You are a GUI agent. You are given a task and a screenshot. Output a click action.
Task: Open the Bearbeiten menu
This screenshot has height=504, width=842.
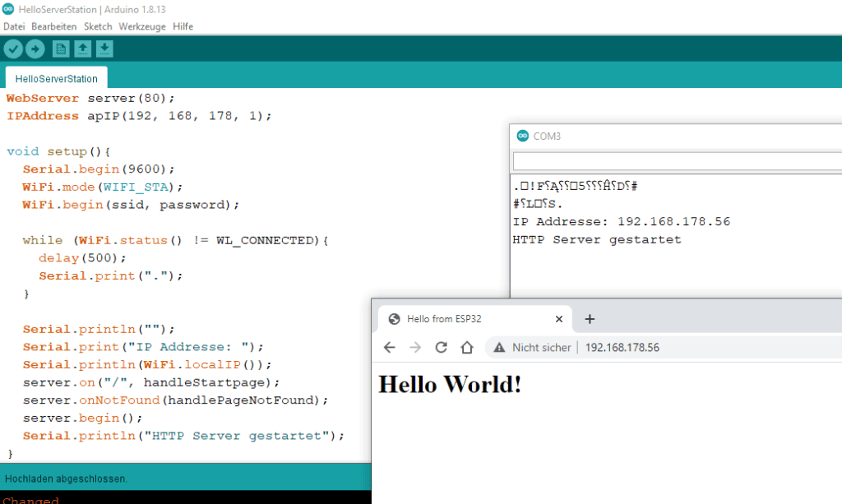pyautogui.click(x=54, y=26)
